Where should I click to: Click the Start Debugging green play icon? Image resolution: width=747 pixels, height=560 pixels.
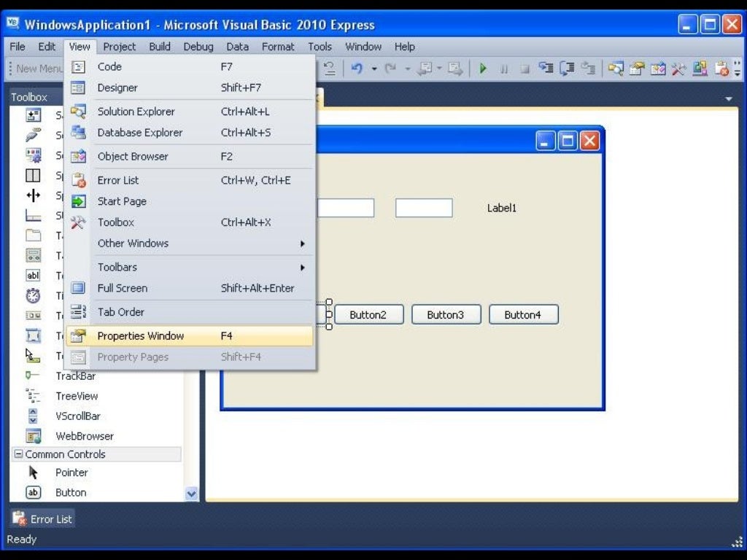483,69
